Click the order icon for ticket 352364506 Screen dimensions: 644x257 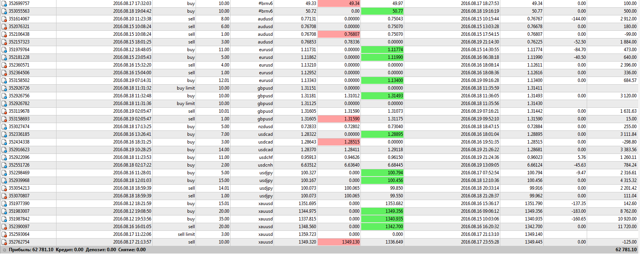4,73
